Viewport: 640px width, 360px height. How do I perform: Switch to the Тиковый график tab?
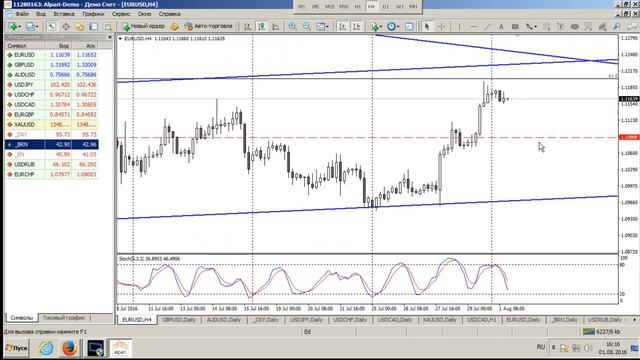coord(64,318)
